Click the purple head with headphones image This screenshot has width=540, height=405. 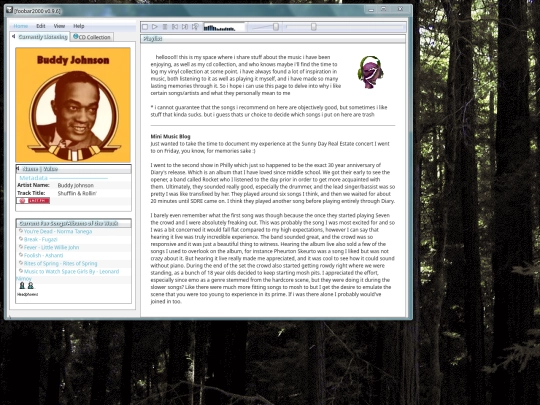pos(371,72)
